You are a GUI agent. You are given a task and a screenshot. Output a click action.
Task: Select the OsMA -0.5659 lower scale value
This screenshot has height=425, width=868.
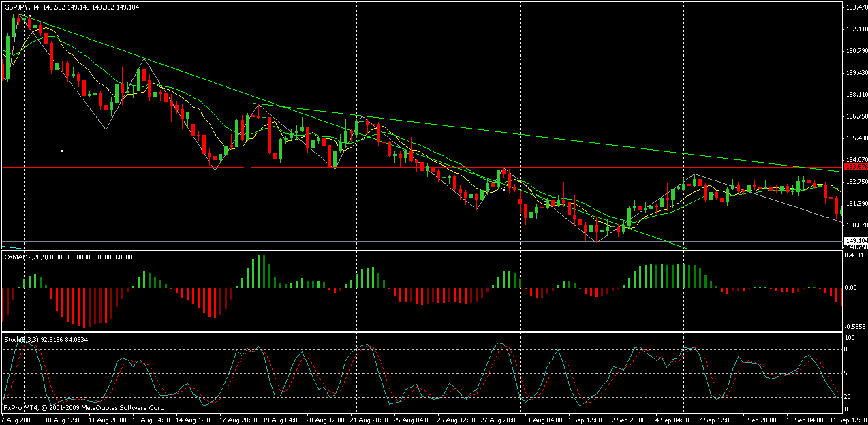[855, 326]
